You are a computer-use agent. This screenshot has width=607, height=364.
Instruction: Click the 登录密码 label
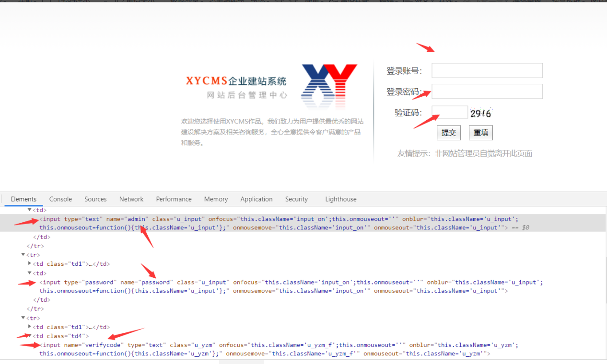point(404,92)
